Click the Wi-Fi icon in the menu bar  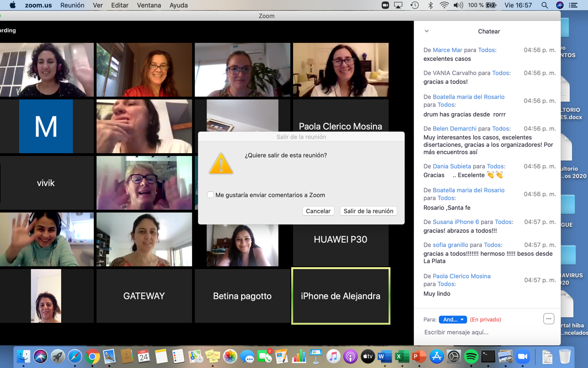[x=444, y=5]
